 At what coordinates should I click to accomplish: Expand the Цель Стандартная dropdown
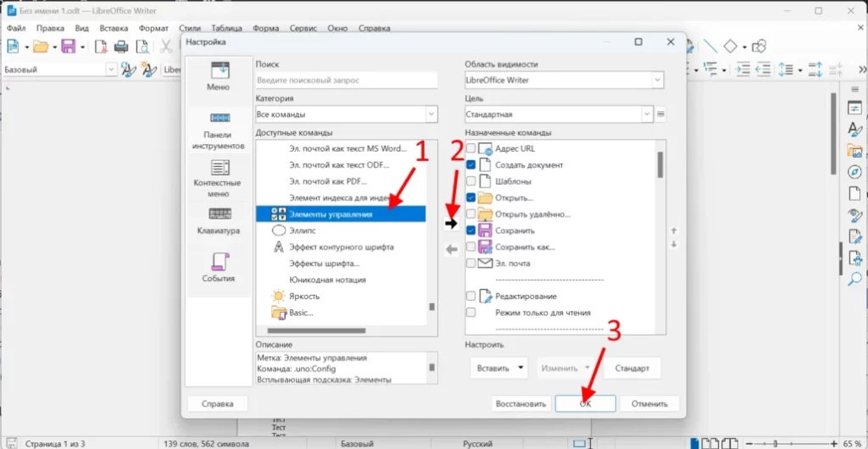(x=647, y=114)
